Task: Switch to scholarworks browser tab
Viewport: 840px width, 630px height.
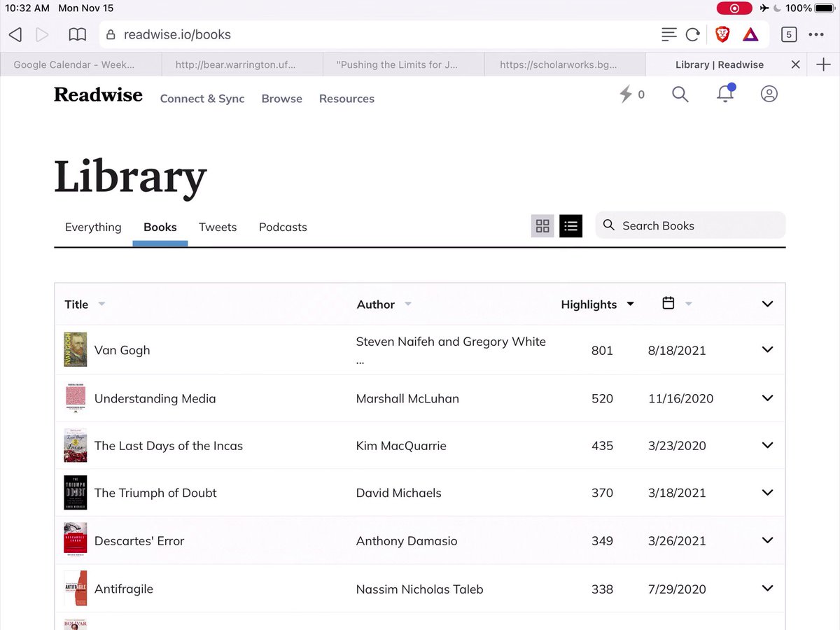Action: pyautogui.click(x=565, y=64)
